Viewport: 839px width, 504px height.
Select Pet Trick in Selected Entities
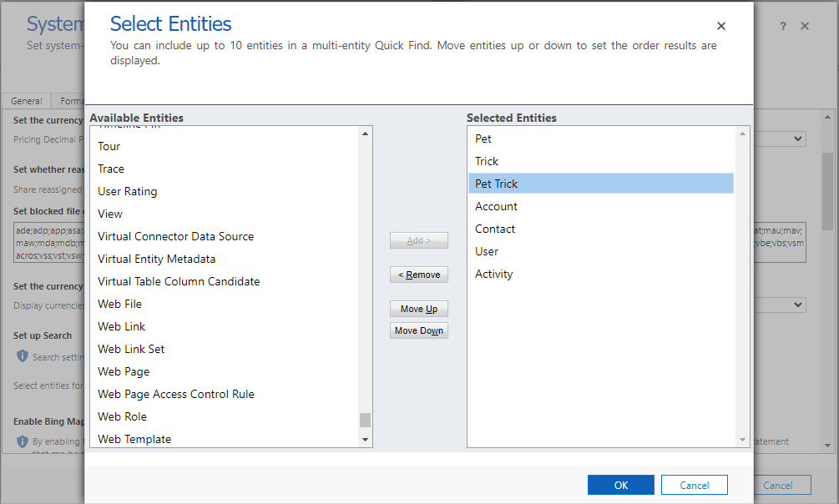498,183
